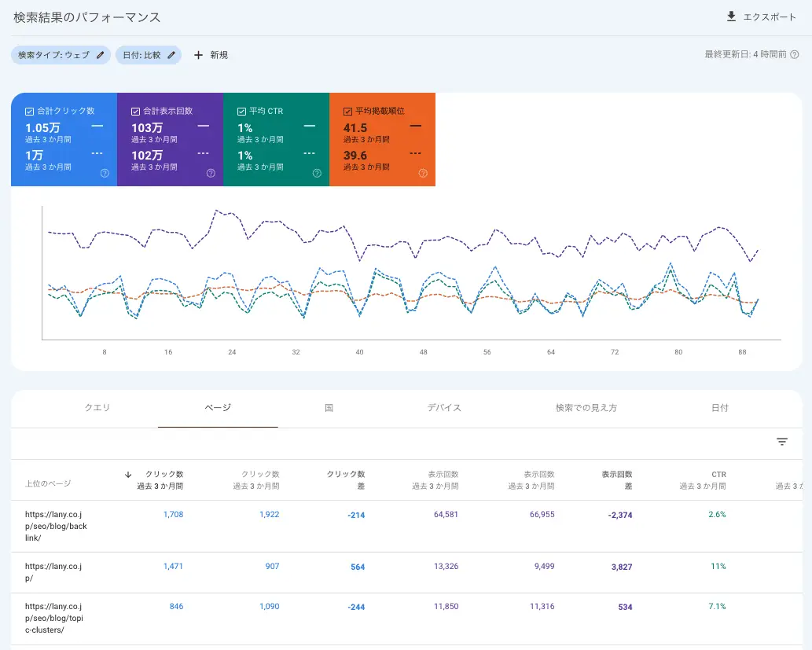Click the table filter rows icon

(781, 442)
